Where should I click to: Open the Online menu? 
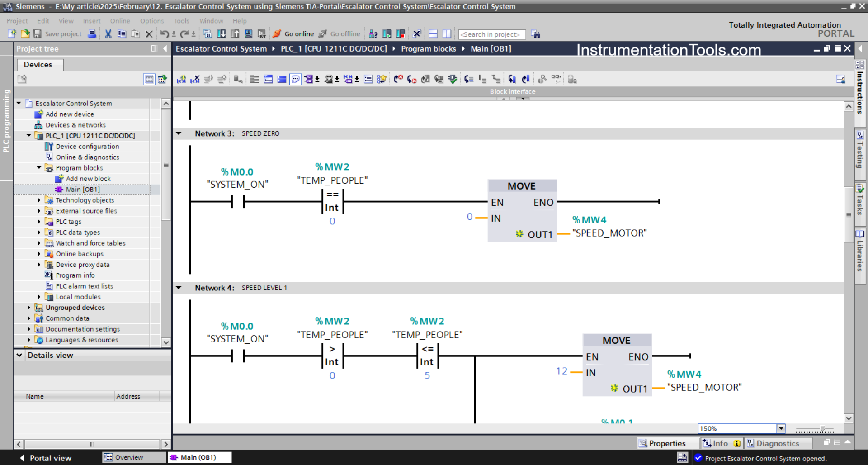120,21
